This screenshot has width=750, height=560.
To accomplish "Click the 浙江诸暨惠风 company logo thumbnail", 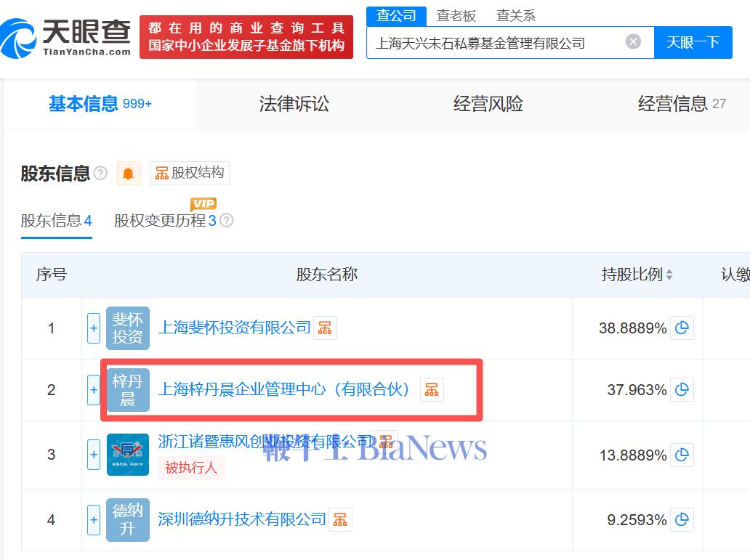I will [128, 454].
